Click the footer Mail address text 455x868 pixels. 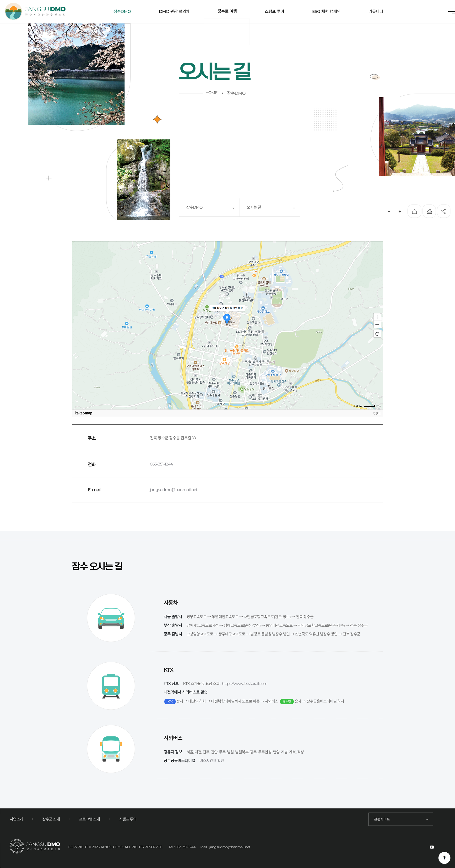point(225,847)
